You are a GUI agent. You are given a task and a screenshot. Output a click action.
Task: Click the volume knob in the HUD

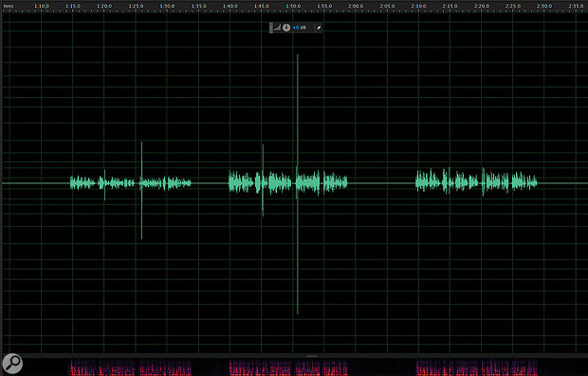tap(286, 28)
